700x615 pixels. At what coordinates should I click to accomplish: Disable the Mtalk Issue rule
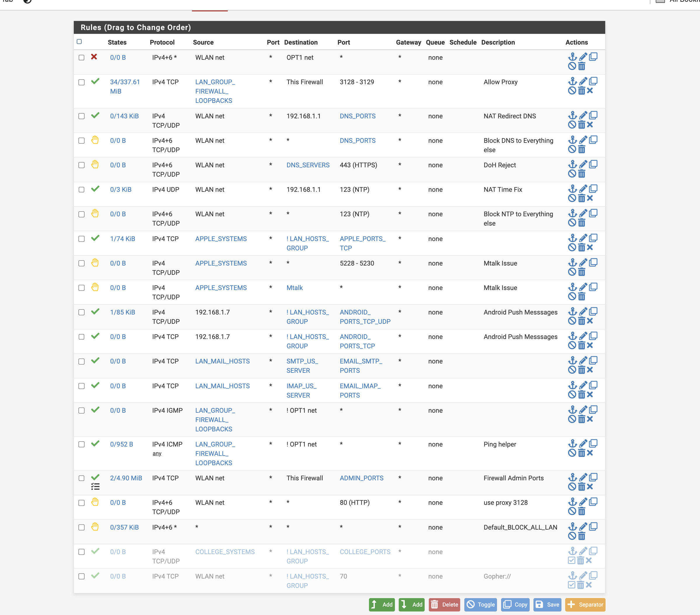[572, 272]
